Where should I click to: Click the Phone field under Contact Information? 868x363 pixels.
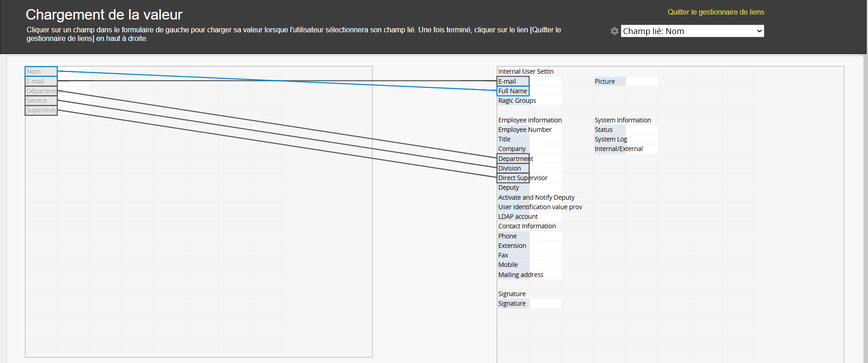(508, 236)
